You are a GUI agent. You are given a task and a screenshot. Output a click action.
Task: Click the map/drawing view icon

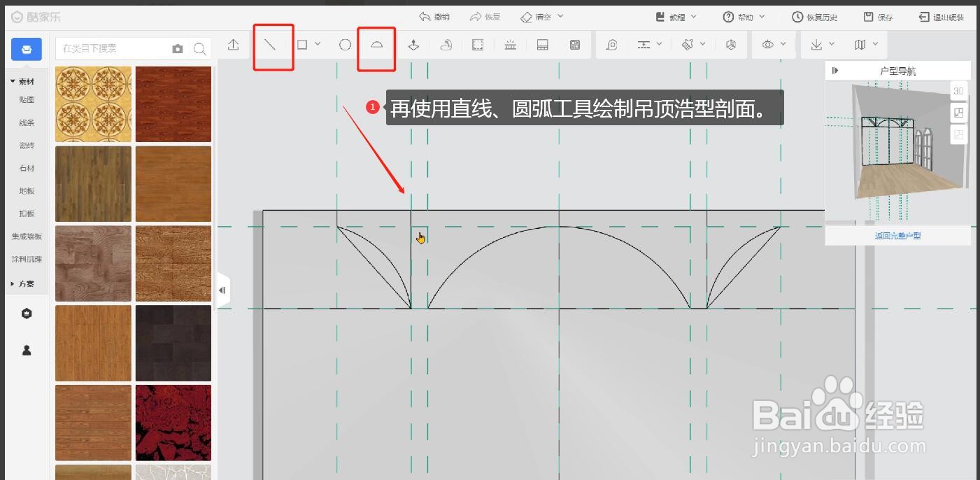(x=860, y=45)
